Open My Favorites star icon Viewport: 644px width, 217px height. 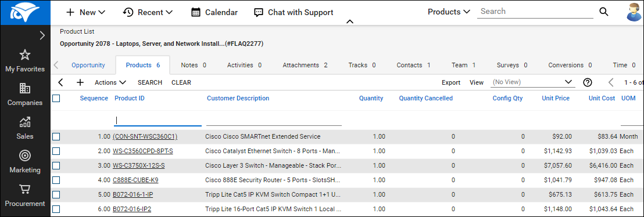[x=25, y=55]
